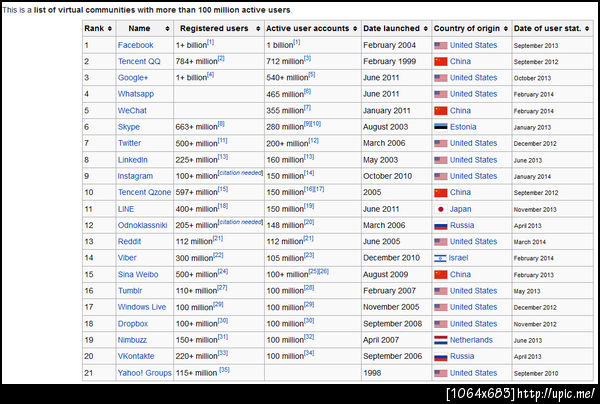Open the Japan country link
Image resolution: width=600 pixels, height=404 pixels.
pos(460,209)
